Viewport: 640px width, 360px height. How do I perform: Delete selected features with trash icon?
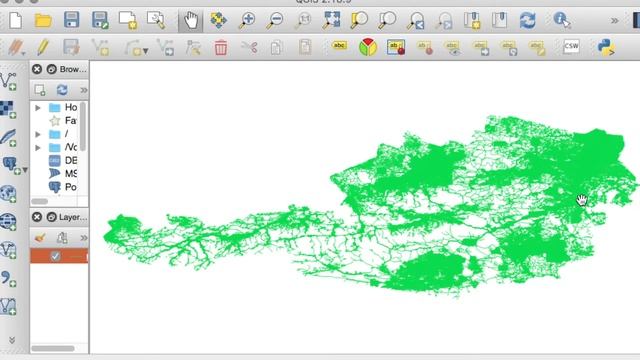point(221,47)
